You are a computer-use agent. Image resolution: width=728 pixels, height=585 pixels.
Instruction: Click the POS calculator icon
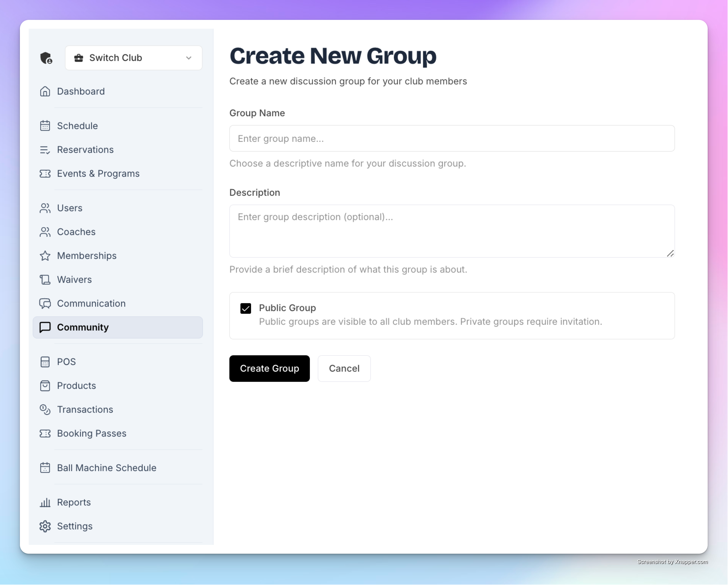point(45,362)
